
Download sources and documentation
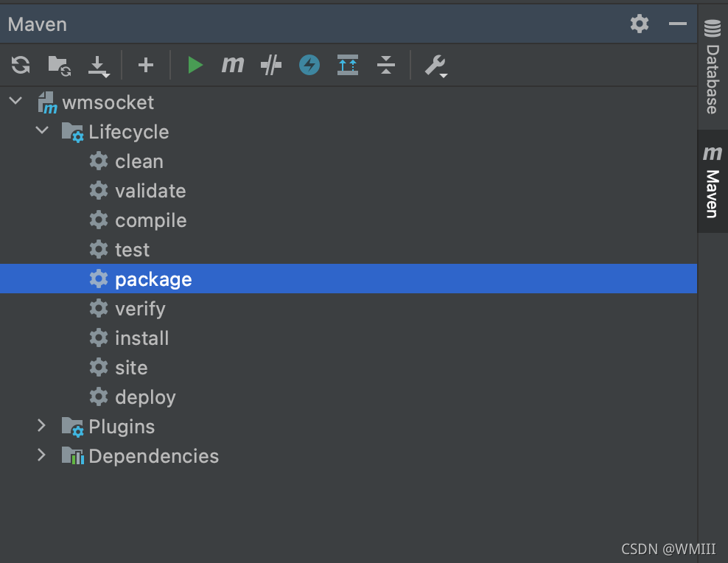point(99,66)
